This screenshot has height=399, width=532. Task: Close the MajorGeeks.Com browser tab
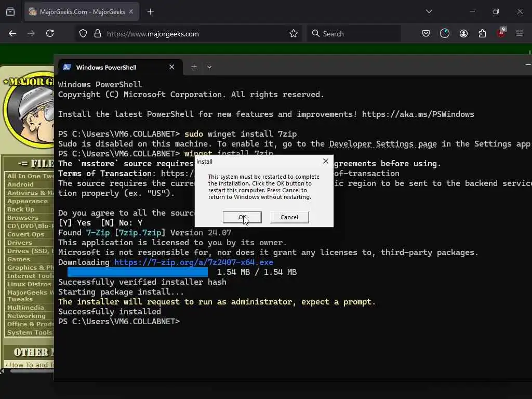[131, 12]
